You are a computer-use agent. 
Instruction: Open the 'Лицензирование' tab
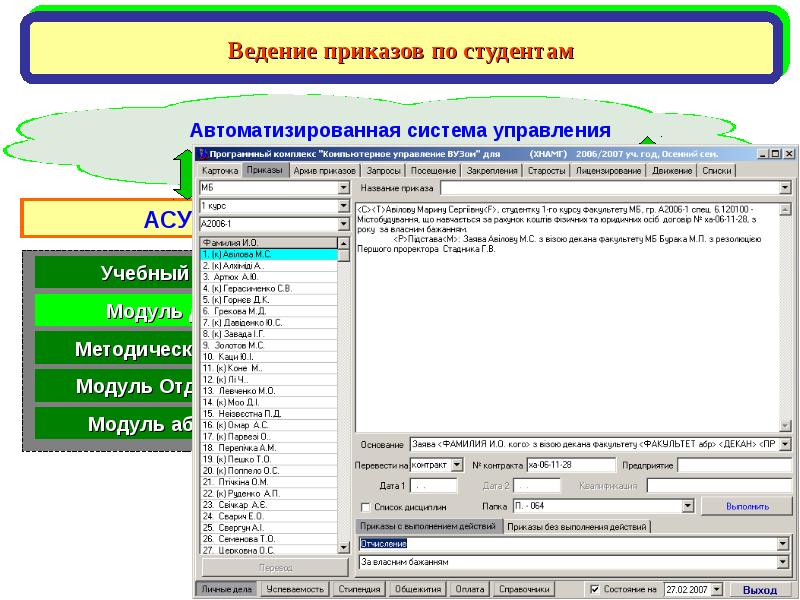(608, 170)
